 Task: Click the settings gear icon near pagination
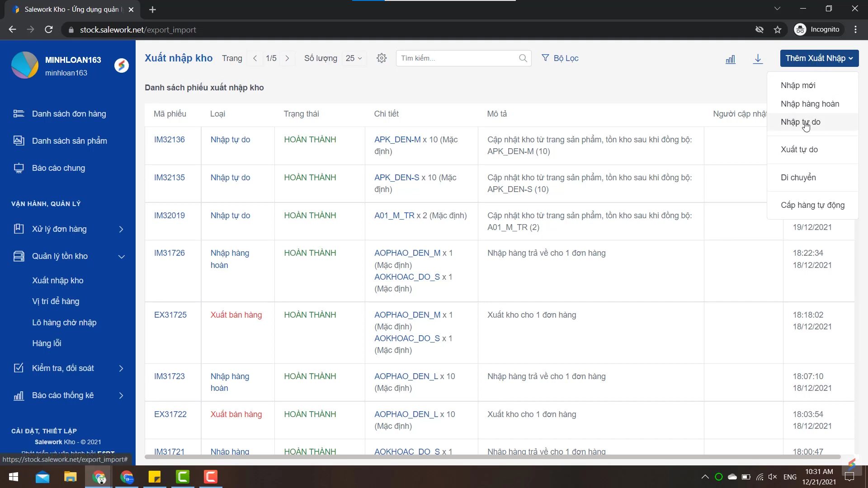(x=382, y=58)
